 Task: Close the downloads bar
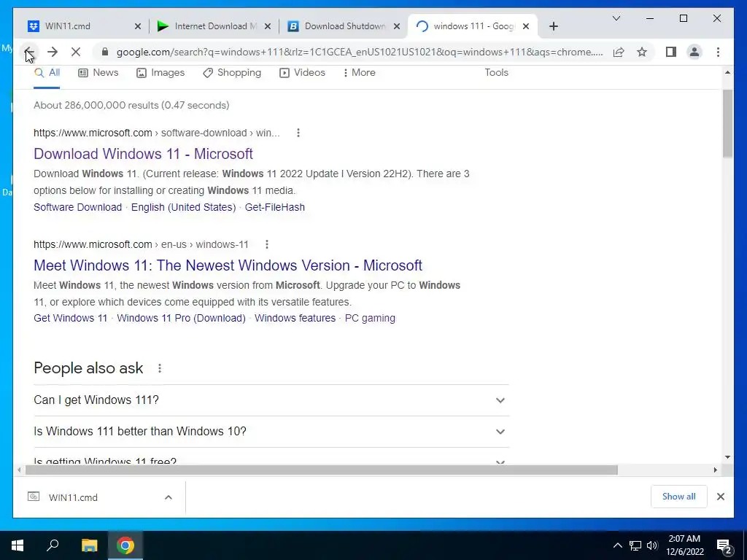(x=720, y=497)
